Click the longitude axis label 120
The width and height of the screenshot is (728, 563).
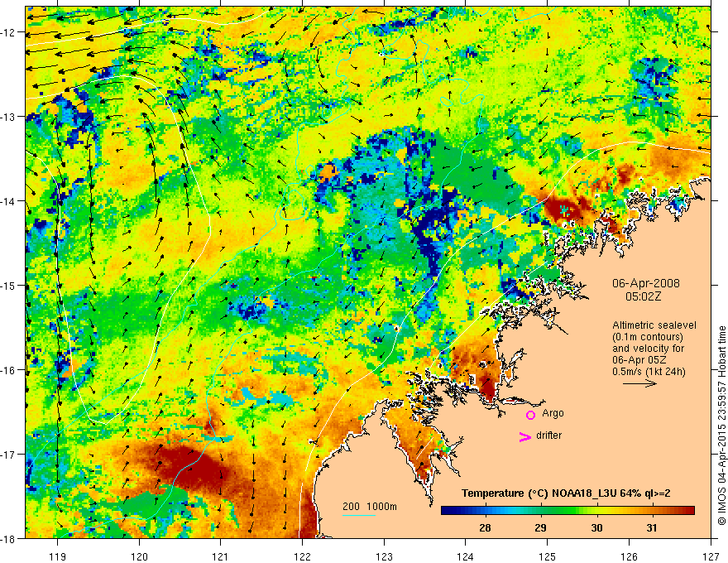tap(139, 556)
